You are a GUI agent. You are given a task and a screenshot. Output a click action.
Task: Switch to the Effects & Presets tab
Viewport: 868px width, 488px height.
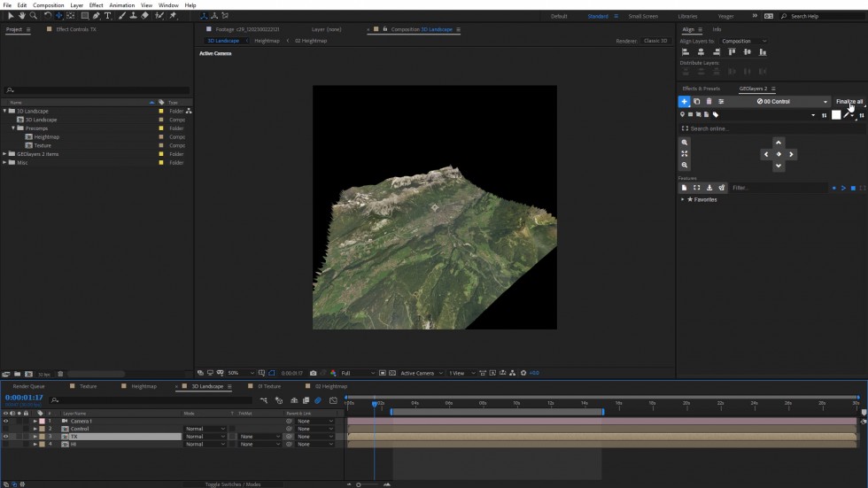[701, 89]
